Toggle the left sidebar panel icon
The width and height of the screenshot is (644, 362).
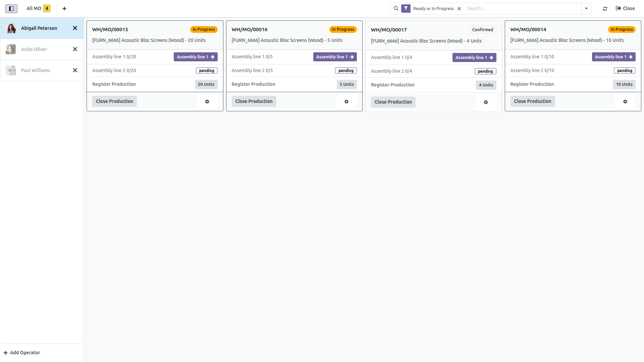pos(11,8)
